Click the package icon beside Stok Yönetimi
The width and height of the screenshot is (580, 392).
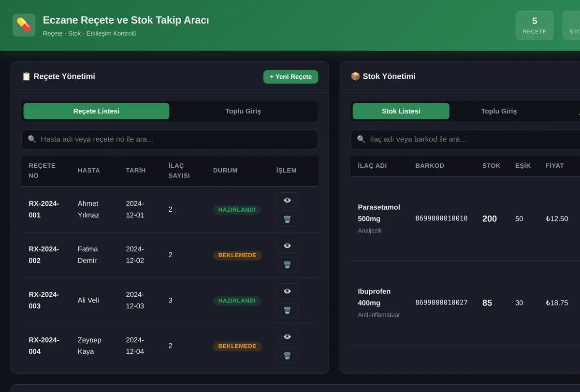tap(355, 76)
